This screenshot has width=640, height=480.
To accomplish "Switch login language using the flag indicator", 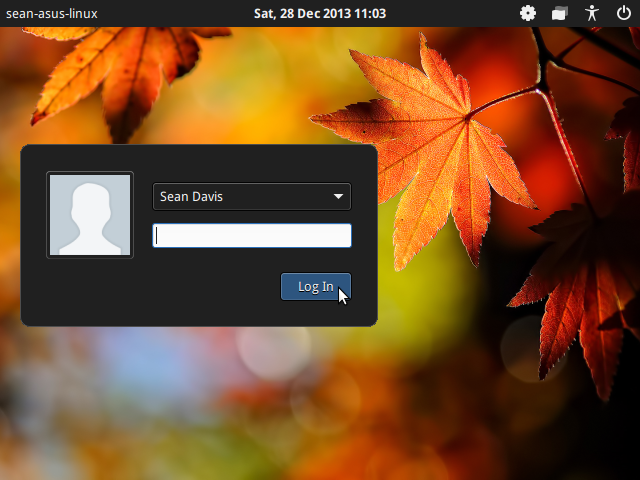I will click(560, 14).
